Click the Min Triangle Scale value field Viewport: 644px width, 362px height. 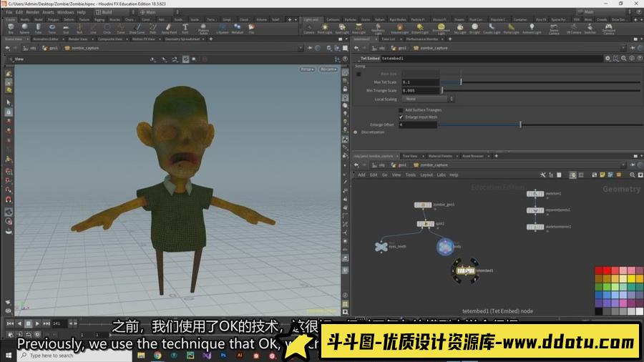(420, 90)
